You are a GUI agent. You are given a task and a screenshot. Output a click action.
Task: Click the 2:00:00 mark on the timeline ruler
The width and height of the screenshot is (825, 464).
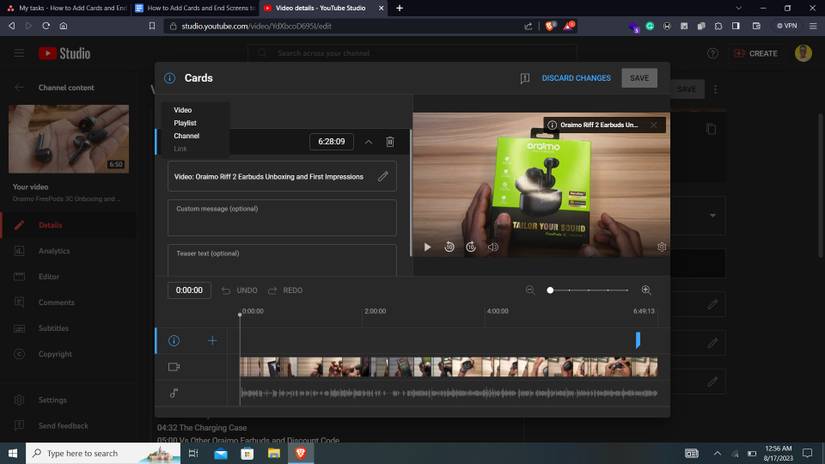click(375, 311)
